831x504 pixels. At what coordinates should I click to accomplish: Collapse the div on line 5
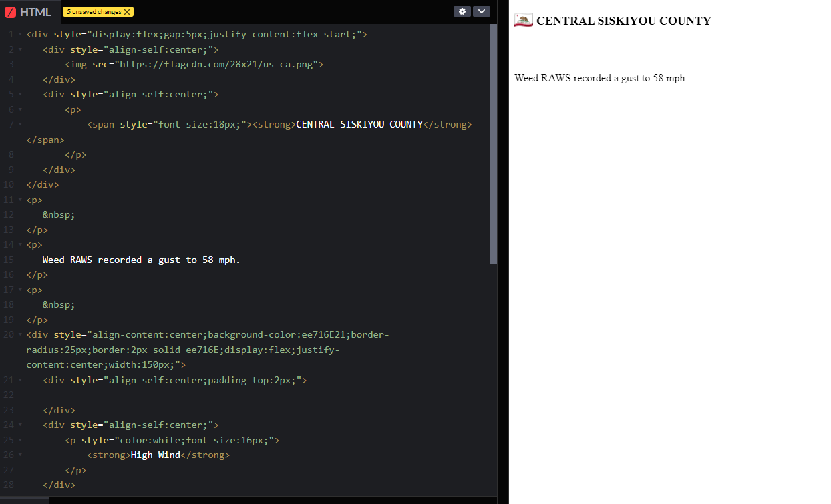pyautogui.click(x=20, y=95)
